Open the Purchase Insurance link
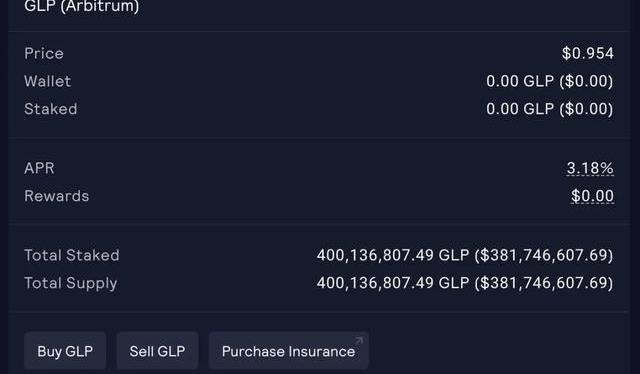 point(289,351)
